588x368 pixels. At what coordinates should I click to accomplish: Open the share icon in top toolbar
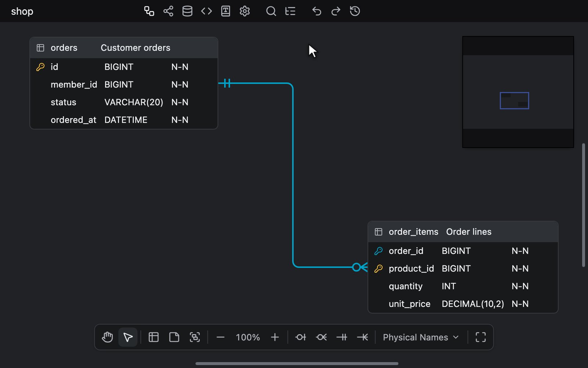point(168,11)
